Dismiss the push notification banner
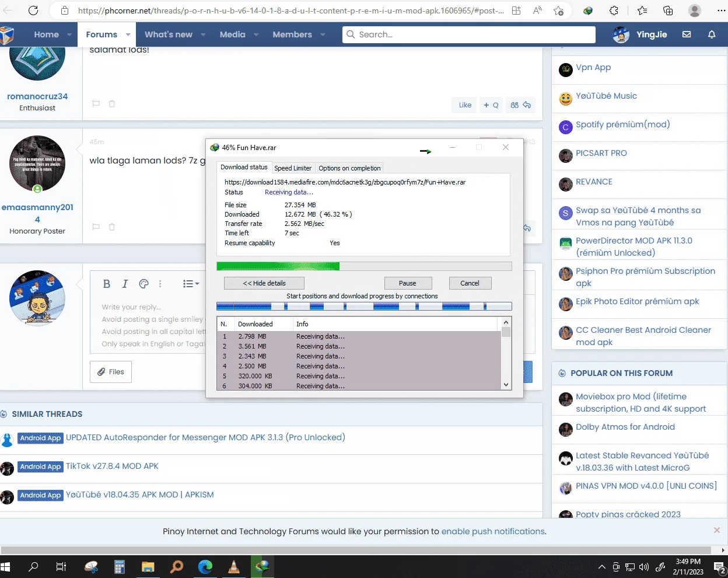The width and height of the screenshot is (728, 578). pyautogui.click(x=717, y=530)
